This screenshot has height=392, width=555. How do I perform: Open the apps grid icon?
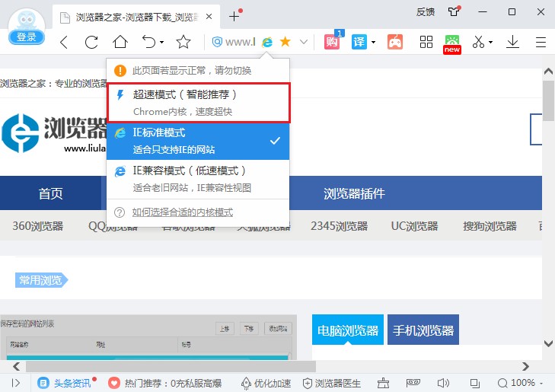tap(426, 42)
